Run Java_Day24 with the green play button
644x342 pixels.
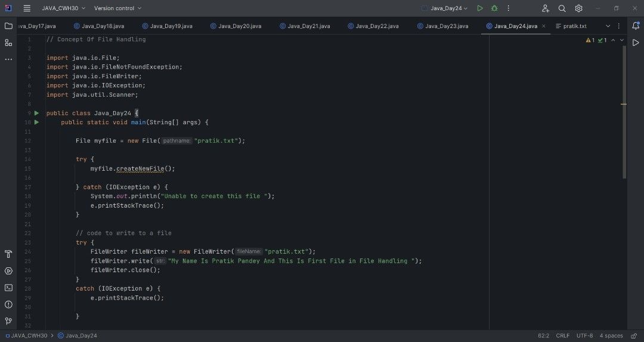click(479, 8)
